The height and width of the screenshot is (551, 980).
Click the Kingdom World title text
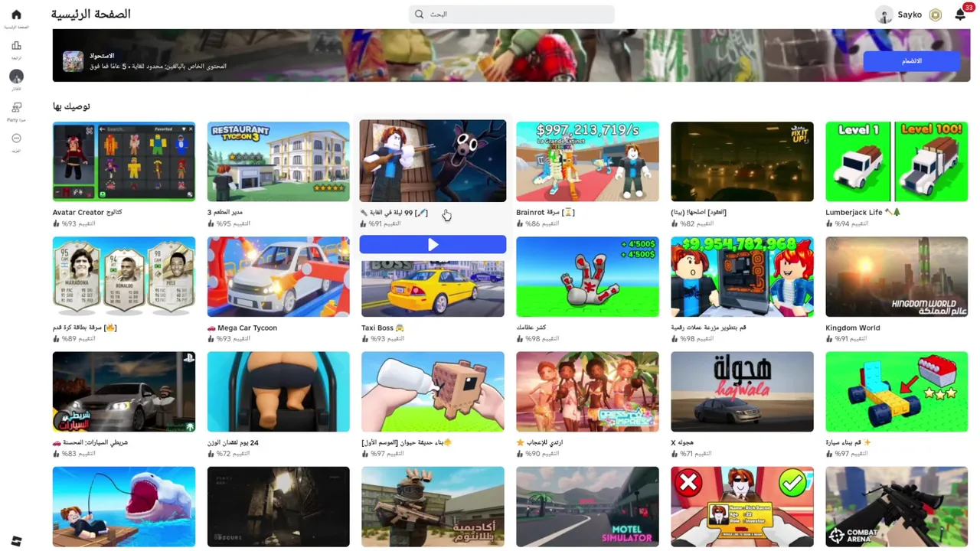tap(853, 328)
